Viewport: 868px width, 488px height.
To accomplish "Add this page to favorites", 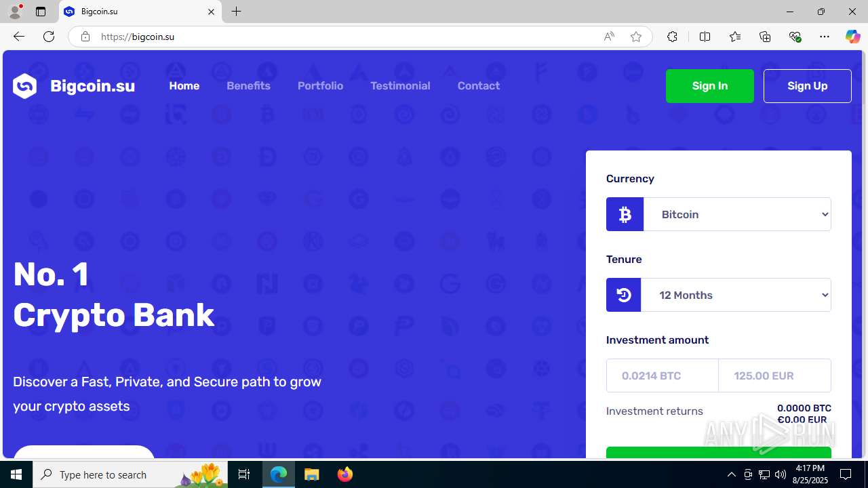I will [636, 37].
